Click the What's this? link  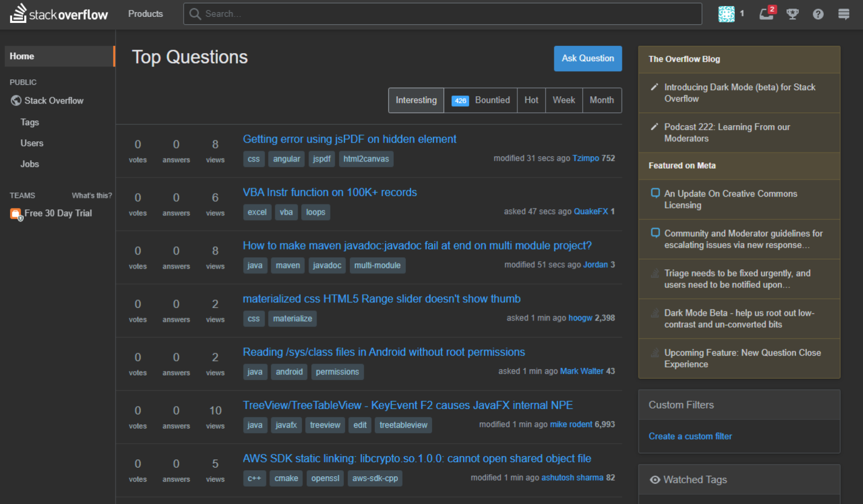coord(91,195)
